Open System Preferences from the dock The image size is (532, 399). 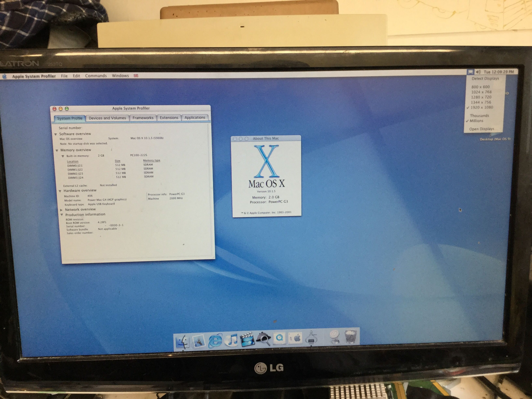(x=295, y=338)
